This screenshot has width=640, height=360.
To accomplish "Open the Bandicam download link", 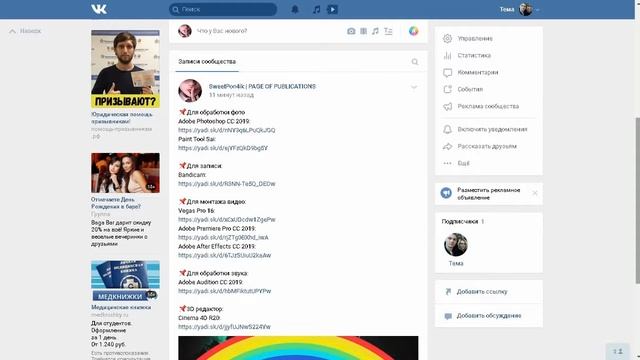I will point(227,184).
